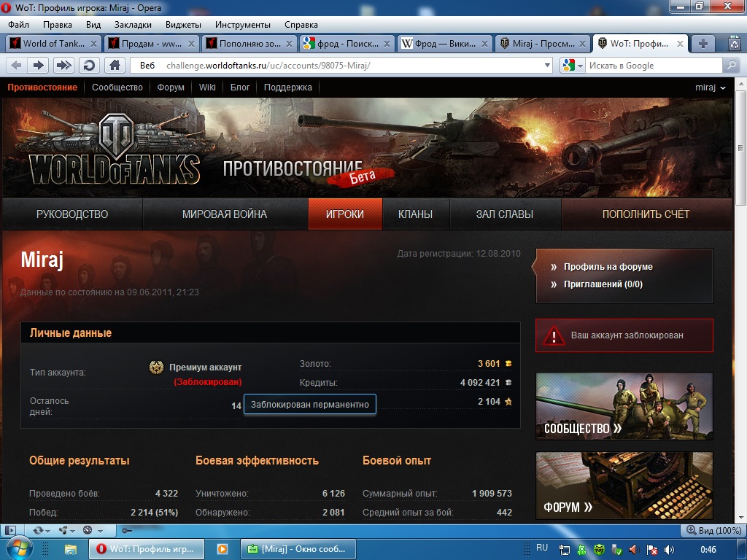Click the gold coins icon beside 3 601
Viewport: 747px width, 560px height.
pos(508,363)
